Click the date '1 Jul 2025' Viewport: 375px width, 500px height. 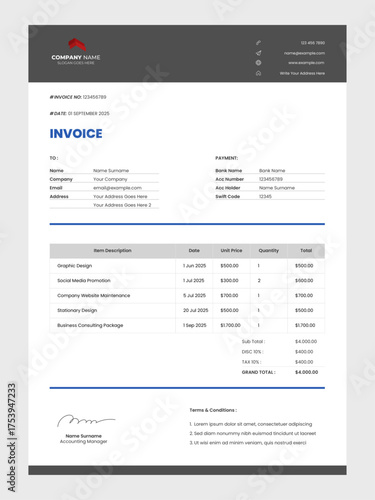193,280
